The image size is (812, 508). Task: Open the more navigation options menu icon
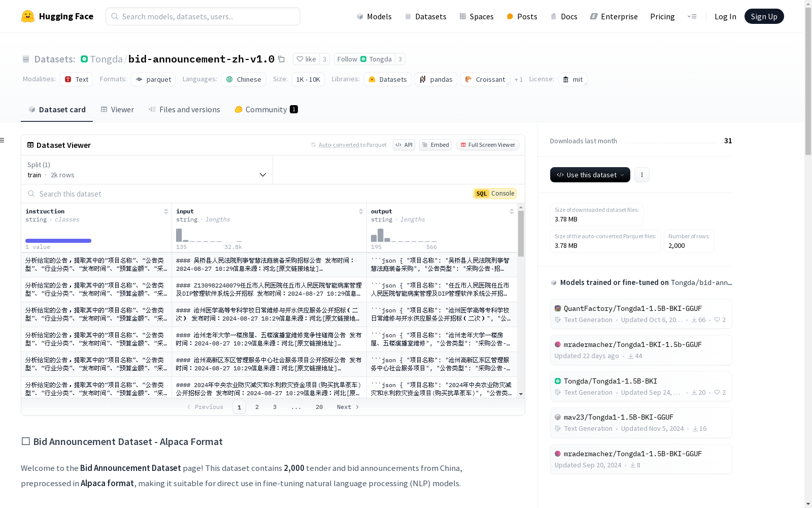click(x=692, y=16)
